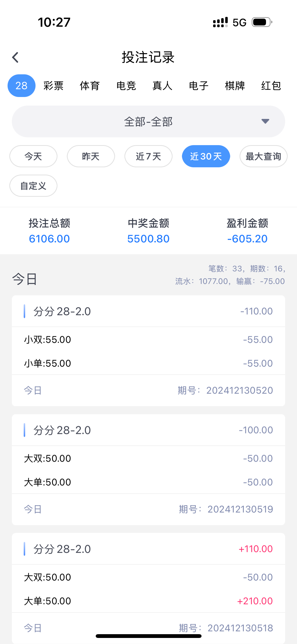The width and height of the screenshot is (297, 644).
Task: Tap the 自定义 date range button
Action: (x=33, y=186)
